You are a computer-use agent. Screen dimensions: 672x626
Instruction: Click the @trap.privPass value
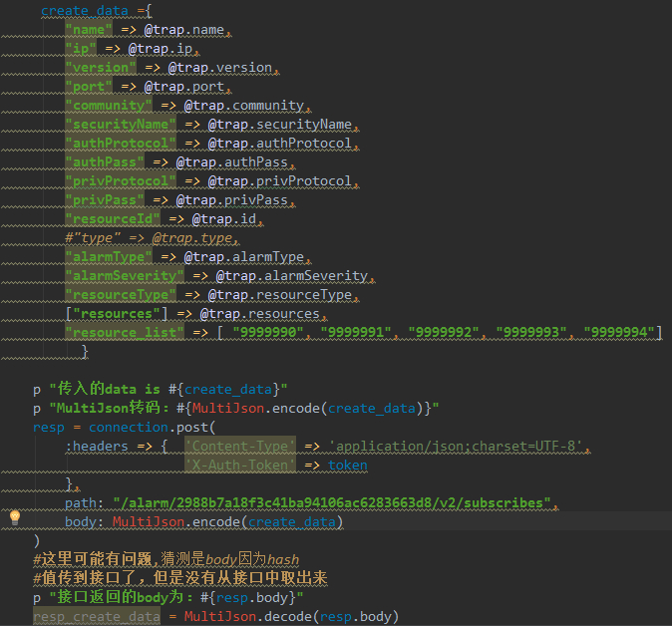232,200
